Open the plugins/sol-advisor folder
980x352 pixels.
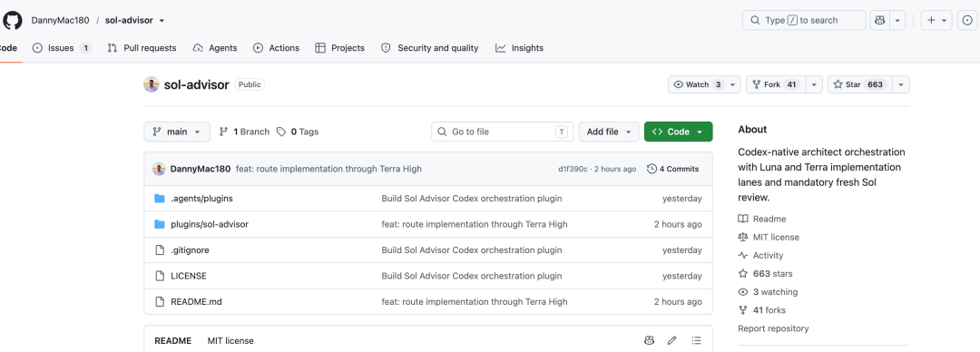coord(210,224)
